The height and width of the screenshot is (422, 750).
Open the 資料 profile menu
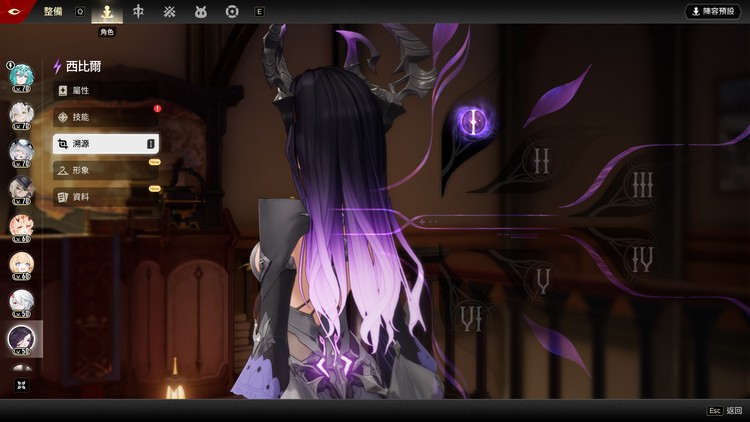(105, 197)
